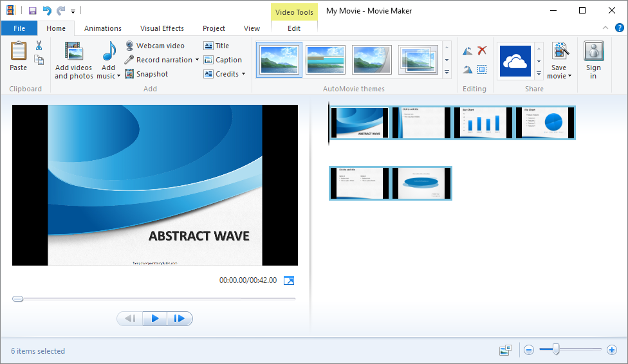
Task: Switch to the Animations tab
Action: coord(102,28)
